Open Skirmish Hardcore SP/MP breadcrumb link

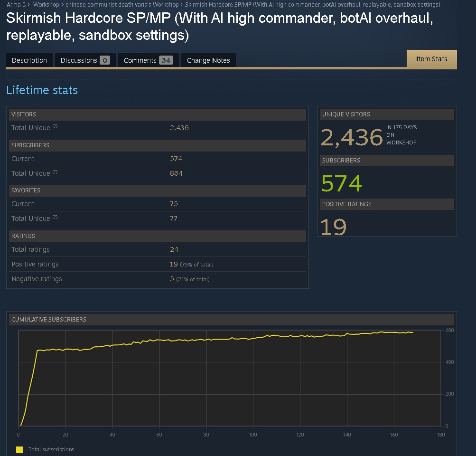(x=312, y=5)
